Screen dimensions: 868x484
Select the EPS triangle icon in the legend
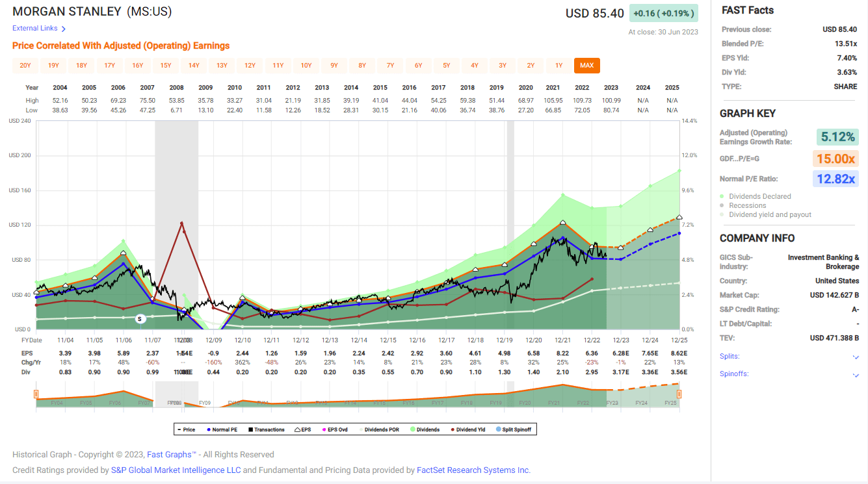(297, 429)
